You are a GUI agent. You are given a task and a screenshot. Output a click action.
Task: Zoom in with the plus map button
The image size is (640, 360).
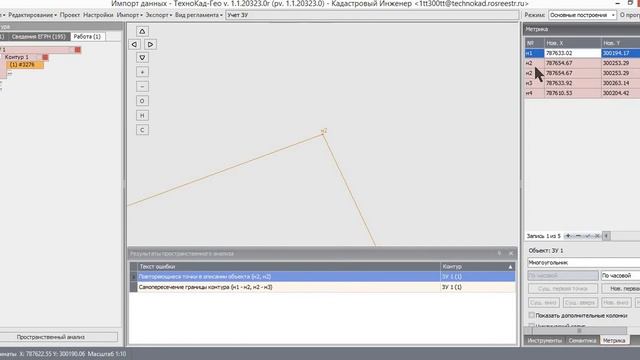tap(142, 72)
